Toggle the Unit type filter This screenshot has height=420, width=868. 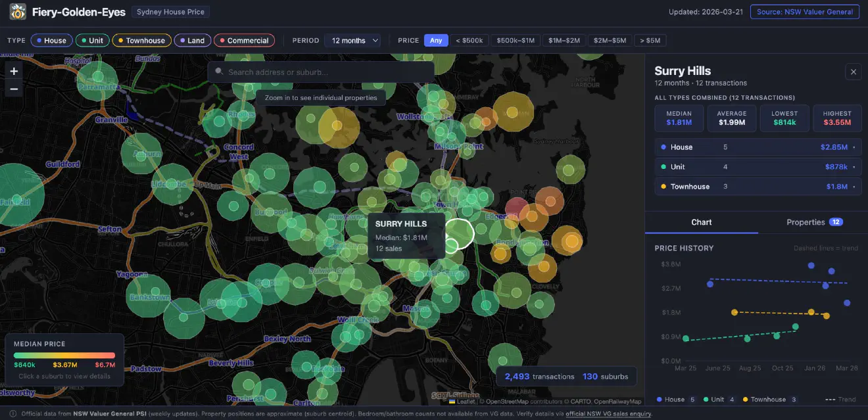(92, 40)
